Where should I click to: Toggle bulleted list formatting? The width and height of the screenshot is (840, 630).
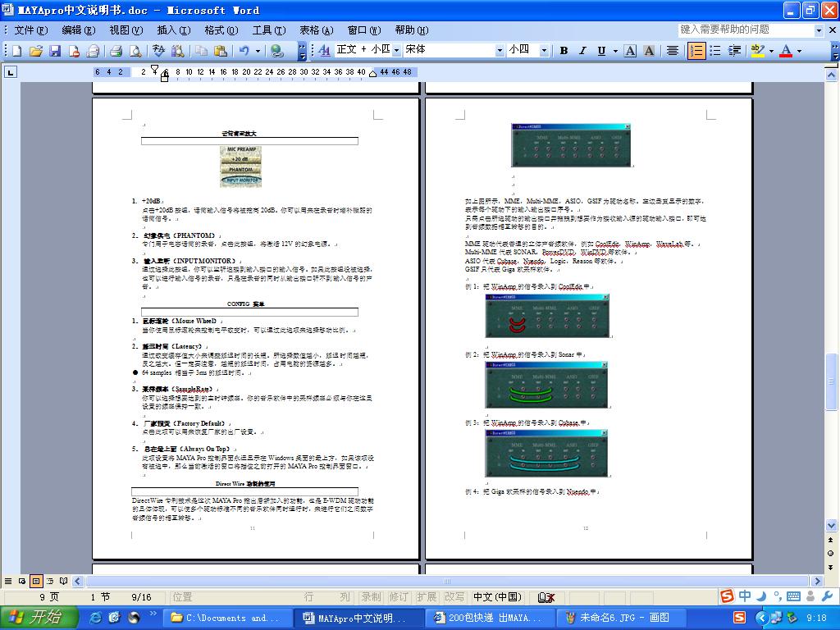(x=715, y=51)
